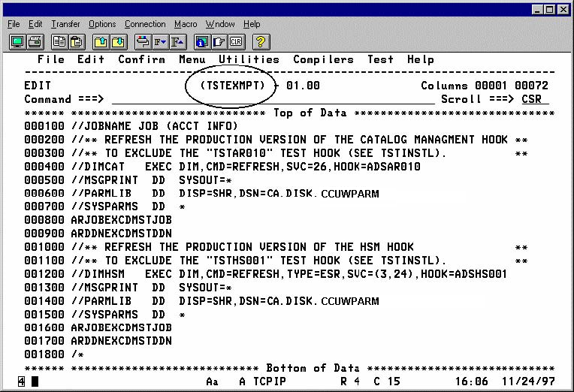Click the yellow question mark help icon
The height and width of the screenshot is (392, 574).
(x=261, y=42)
